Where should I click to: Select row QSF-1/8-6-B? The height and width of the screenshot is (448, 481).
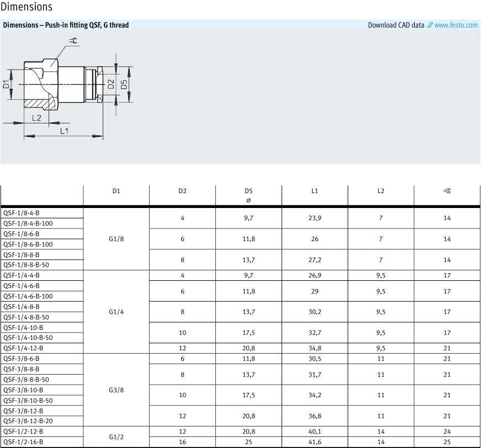[42, 234]
